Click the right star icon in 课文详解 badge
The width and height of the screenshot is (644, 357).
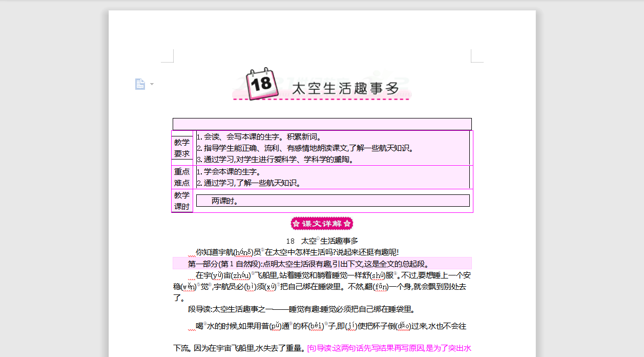coord(346,223)
